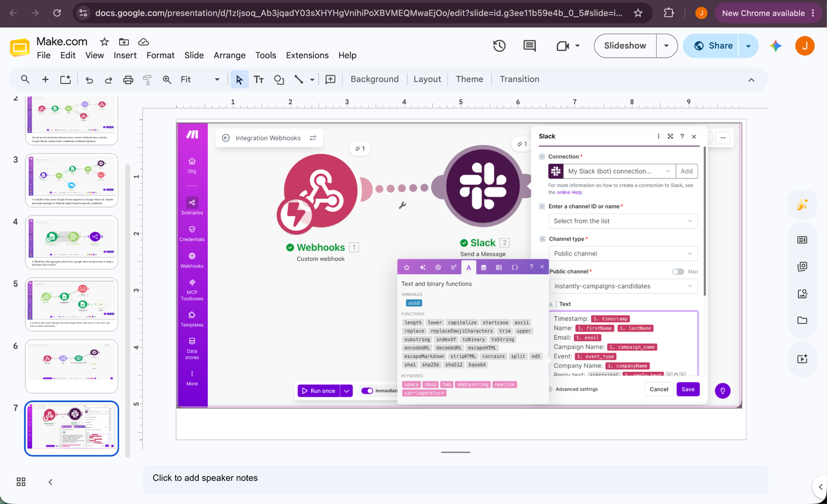Open the Google Slides home logo
Image resolution: width=827 pixels, height=504 pixels.
coord(20,48)
